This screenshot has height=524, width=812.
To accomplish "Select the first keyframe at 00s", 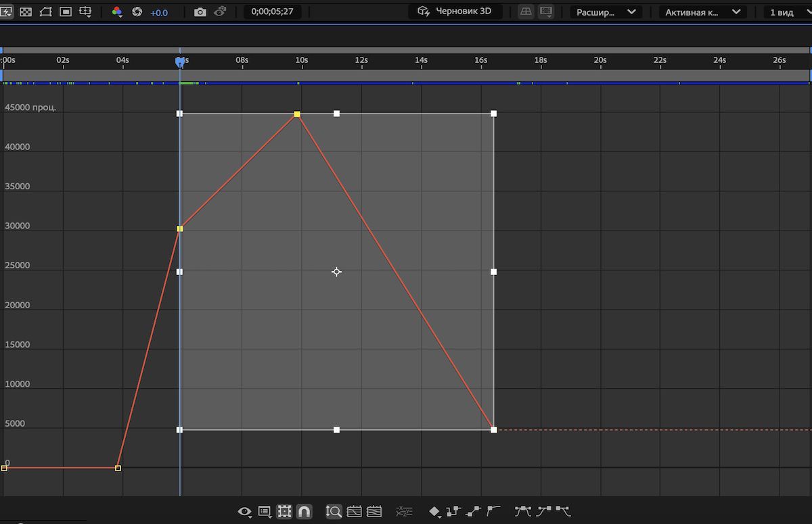I will point(4,468).
